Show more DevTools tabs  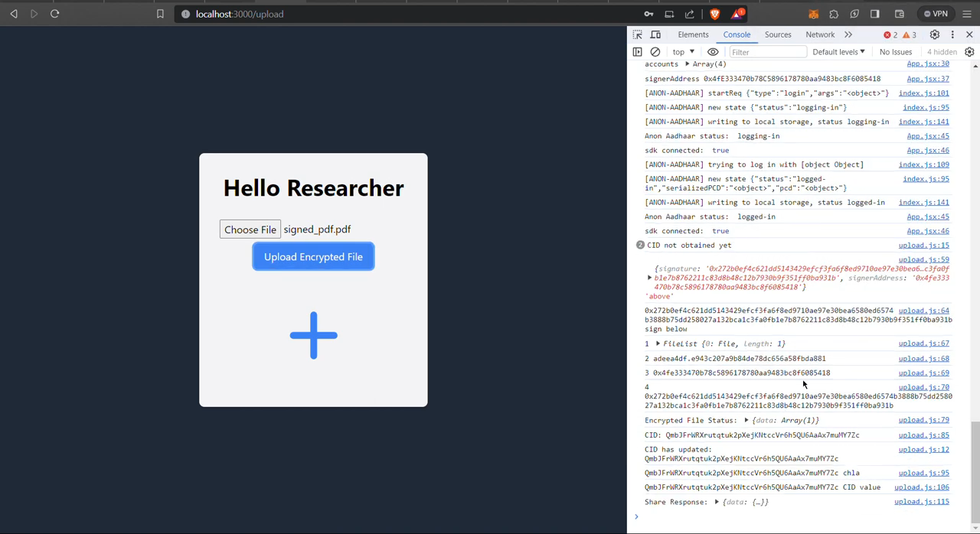pos(848,34)
